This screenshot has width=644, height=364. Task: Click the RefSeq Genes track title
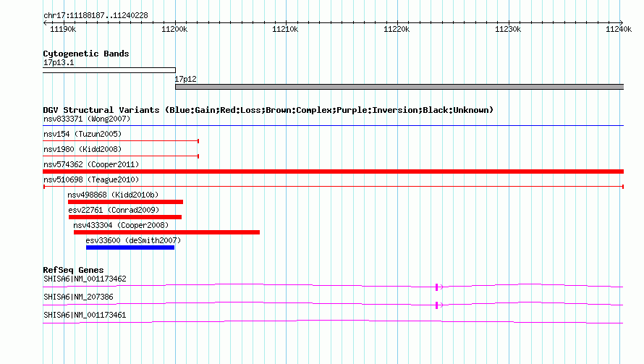click(73, 270)
